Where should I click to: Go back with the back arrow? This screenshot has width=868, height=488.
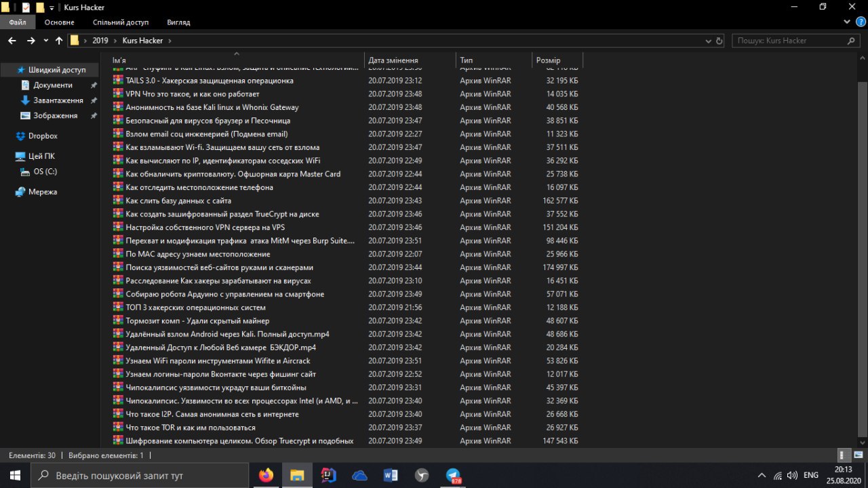(12, 41)
